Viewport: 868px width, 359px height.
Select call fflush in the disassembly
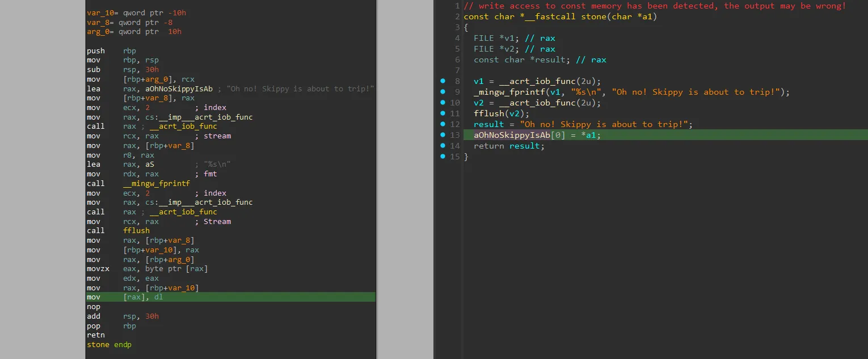(x=136, y=231)
